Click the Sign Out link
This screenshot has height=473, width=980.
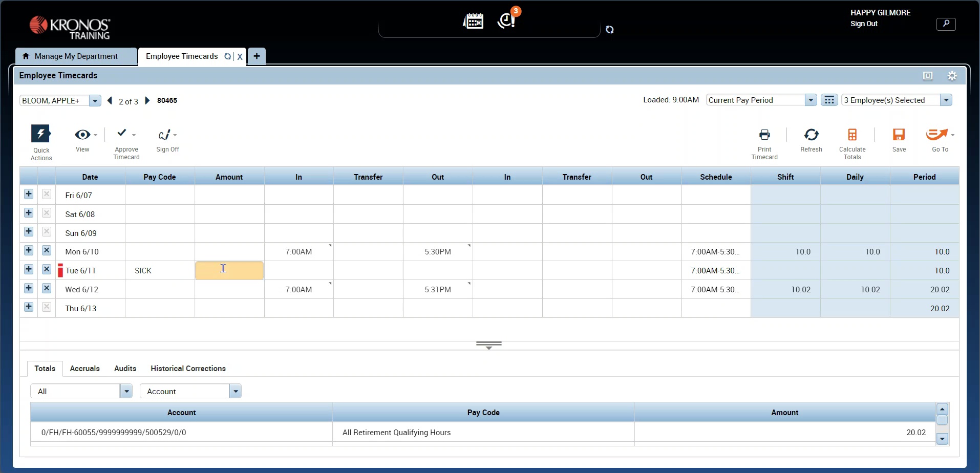pyautogui.click(x=864, y=24)
